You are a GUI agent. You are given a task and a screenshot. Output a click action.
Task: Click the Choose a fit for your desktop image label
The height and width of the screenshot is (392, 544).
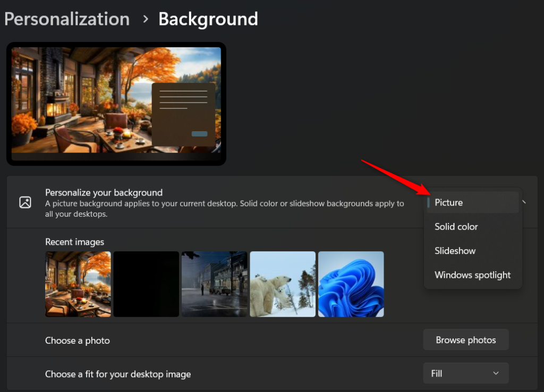[118, 374]
